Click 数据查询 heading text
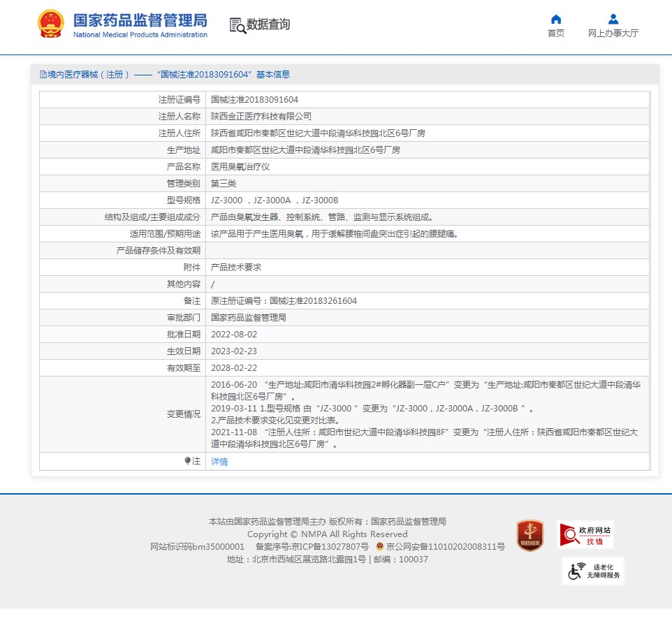Image resolution: width=672 pixels, height=621 pixels. click(x=268, y=24)
